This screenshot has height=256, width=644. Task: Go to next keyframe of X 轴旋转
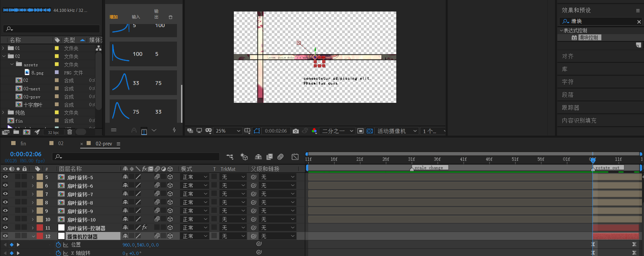(18, 253)
